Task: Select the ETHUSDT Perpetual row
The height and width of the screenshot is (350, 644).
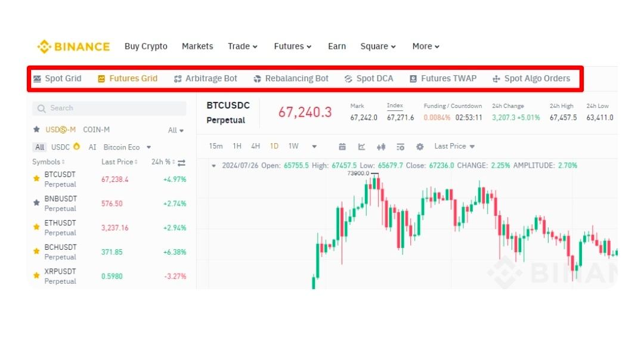Action: coord(109,228)
